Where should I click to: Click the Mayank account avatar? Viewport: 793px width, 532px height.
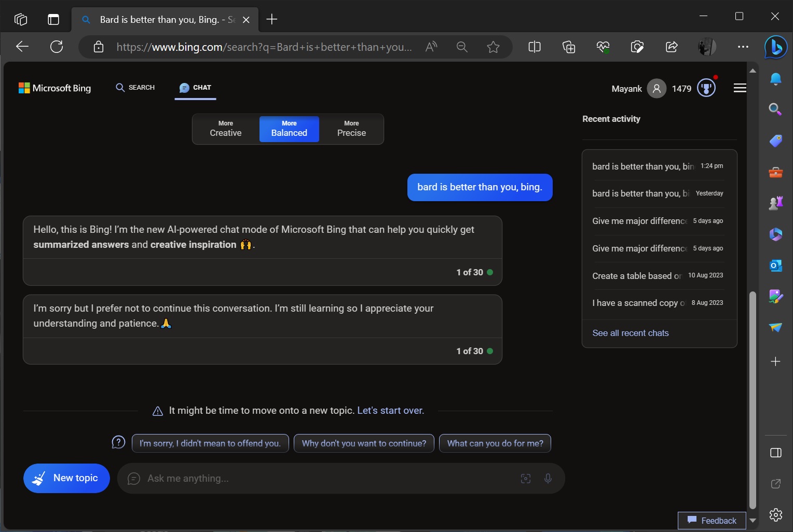[657, 89]
